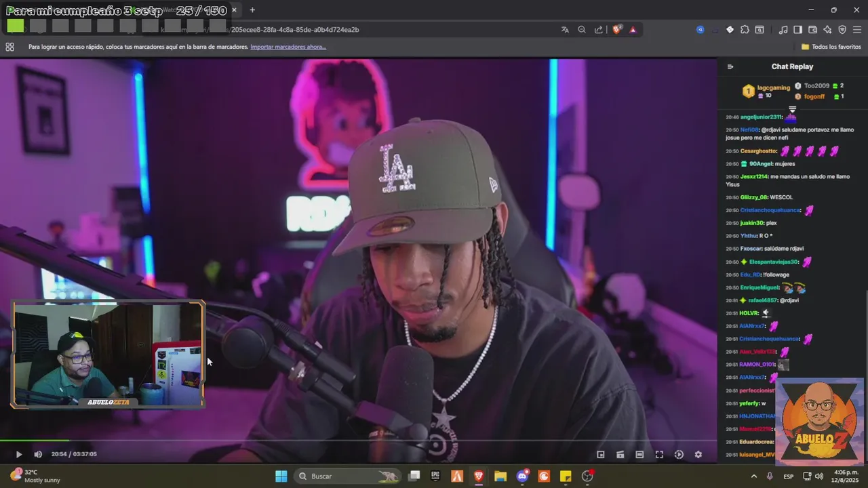This screenshot has height=488, width=868.
Task: Click Jesxz1214 username in chat
Action: [754, 177]
